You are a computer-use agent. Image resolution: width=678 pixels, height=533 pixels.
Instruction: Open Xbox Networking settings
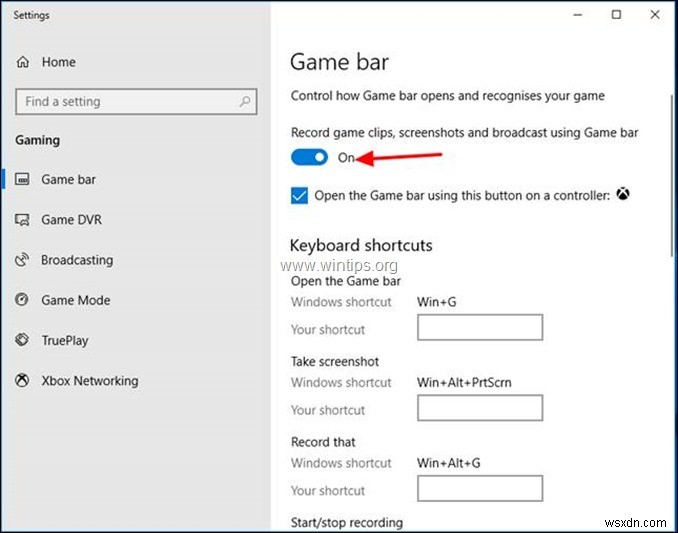pos(90,381)
